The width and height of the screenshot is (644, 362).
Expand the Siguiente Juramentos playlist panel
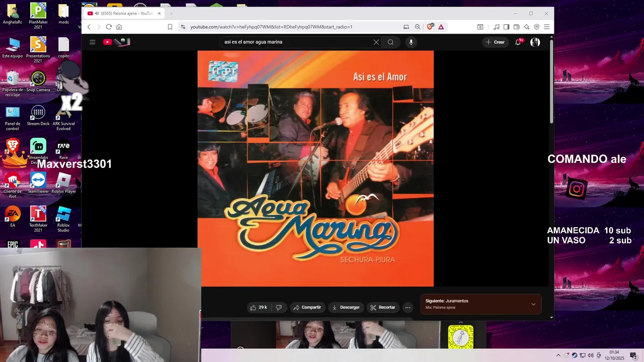pyautogui.click(x=533, y=304)
